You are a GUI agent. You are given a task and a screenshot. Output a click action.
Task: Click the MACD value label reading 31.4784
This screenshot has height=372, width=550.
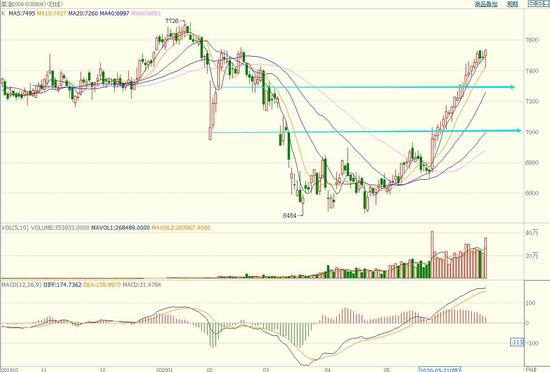coord(142,285)
